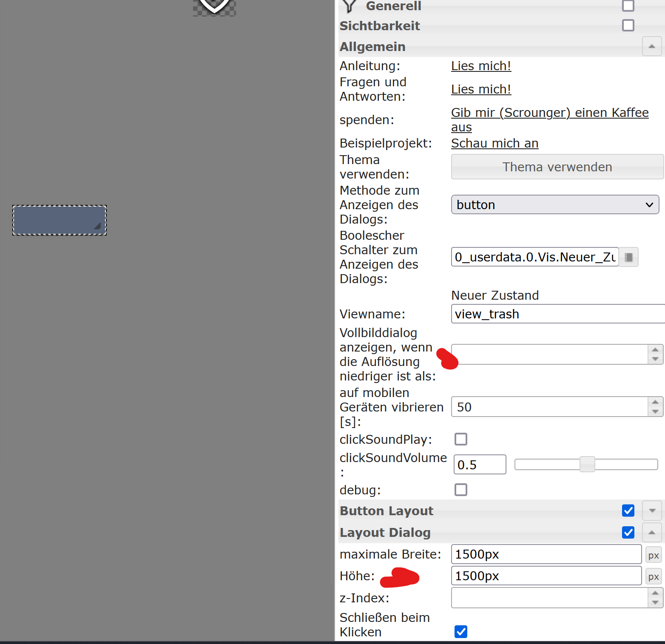
Task: Increase the vibration duration value
Action: click(x=655, y=402)
